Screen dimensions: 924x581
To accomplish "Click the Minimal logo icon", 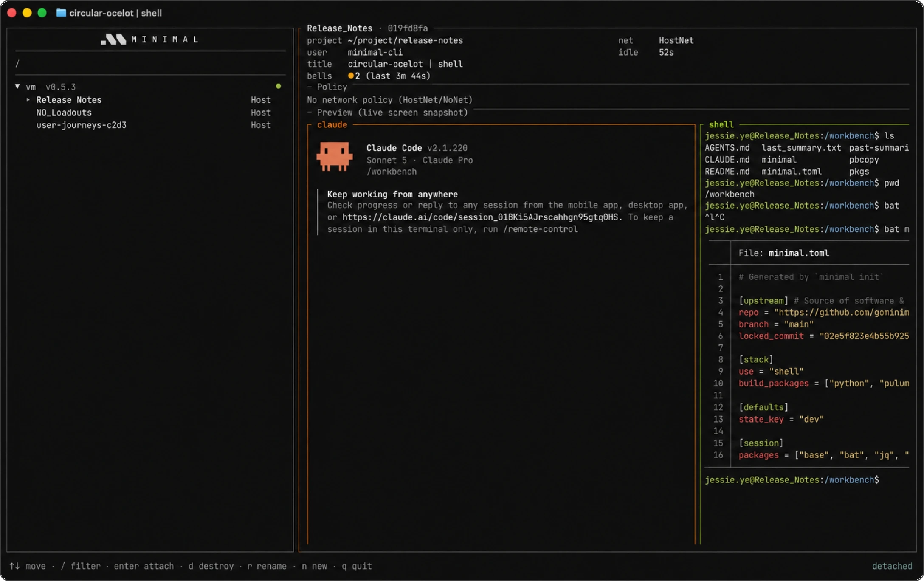I will click(113, 39).
